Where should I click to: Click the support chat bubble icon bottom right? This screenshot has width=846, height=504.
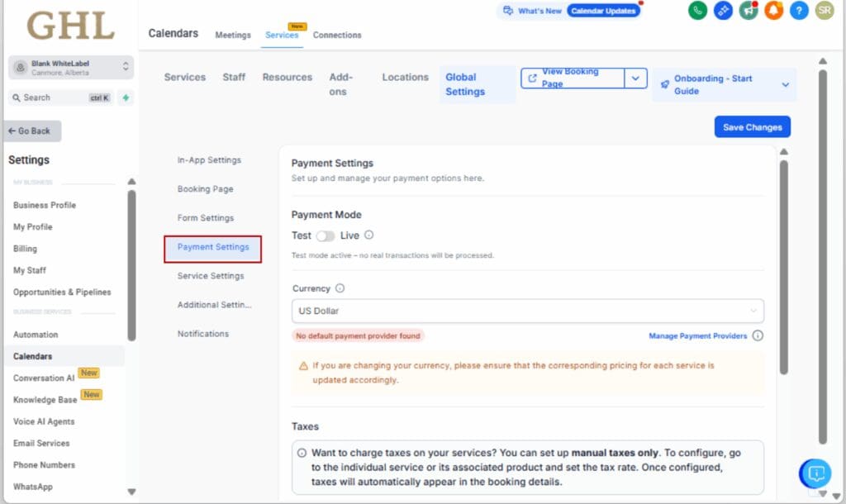tap(815, 473)
